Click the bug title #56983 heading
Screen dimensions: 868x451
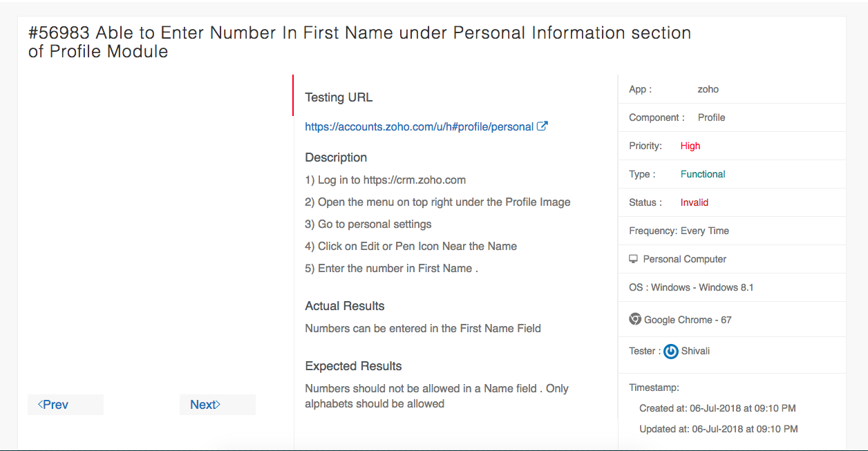tap(359, 42)
